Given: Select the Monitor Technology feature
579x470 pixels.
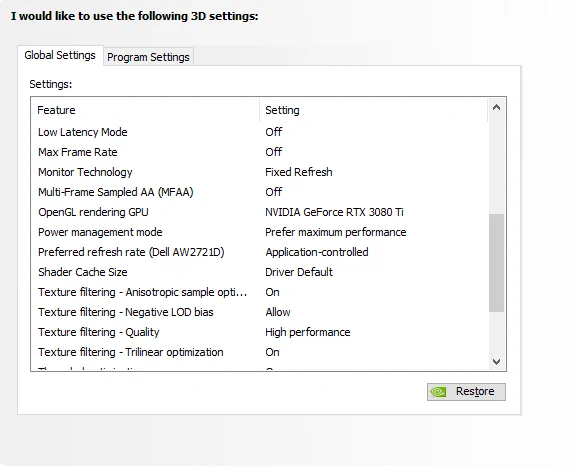Looking at the screenshot, I should 85,172.
